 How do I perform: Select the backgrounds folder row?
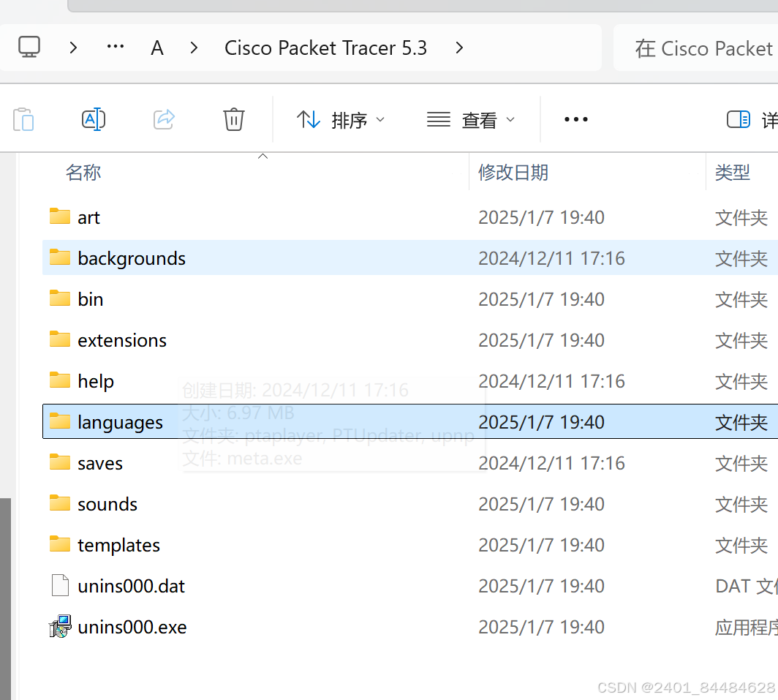click(409, 257)
